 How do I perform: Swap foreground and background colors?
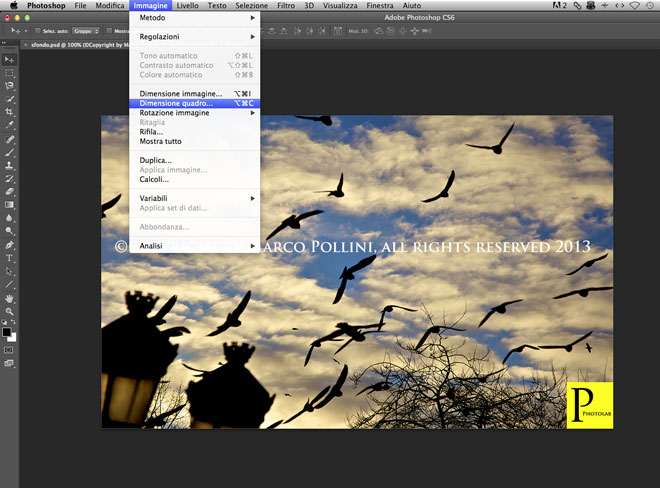point(13,322)
